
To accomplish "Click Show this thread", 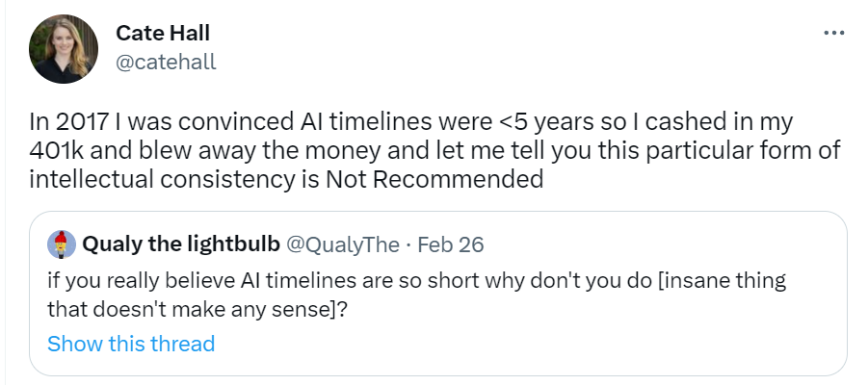I will (x=131, y=344).
